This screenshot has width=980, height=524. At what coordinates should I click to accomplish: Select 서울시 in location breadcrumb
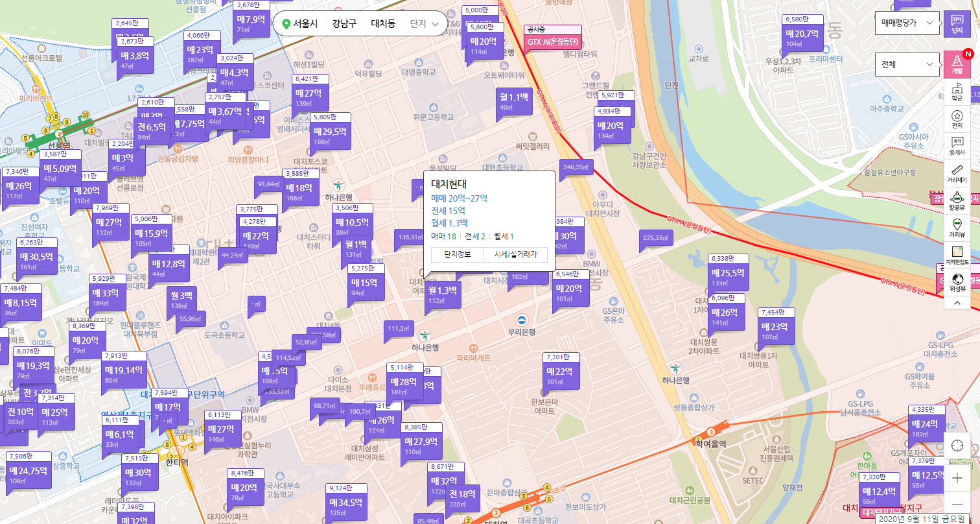(305, 24)
